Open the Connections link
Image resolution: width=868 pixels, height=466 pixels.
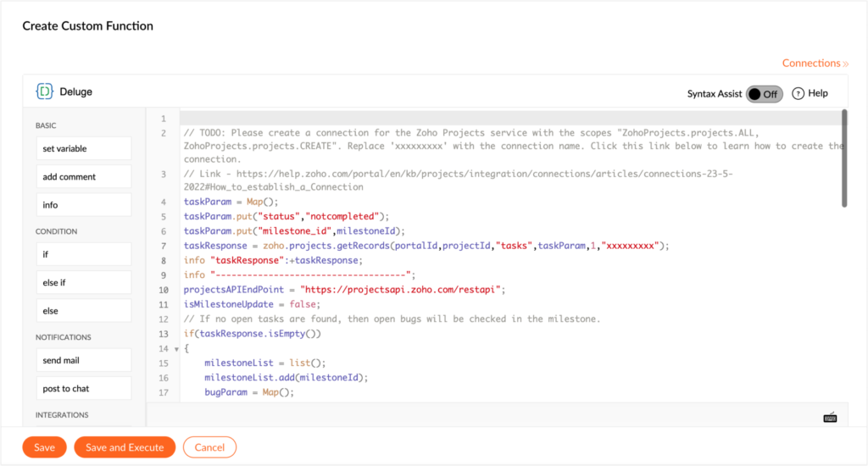pos(815,63)
